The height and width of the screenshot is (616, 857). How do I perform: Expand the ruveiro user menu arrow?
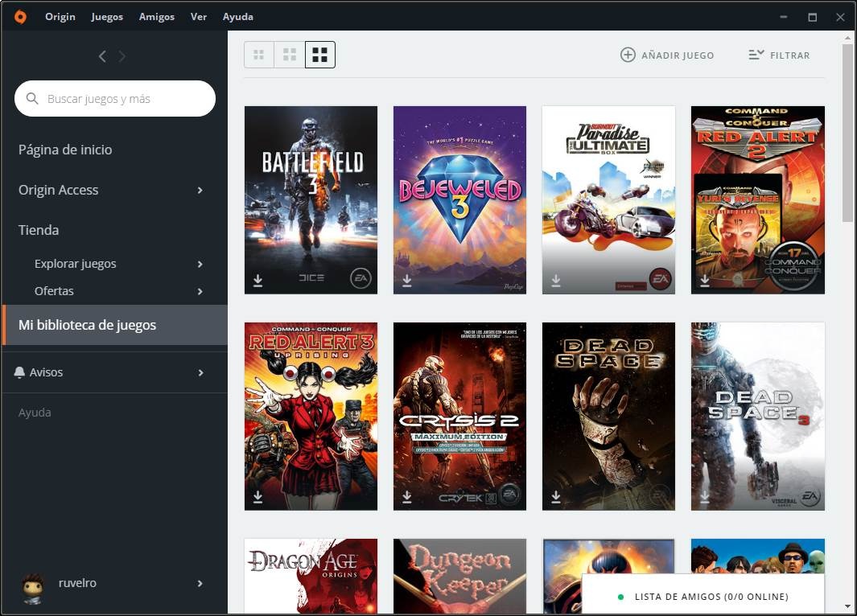coord(200,583)
